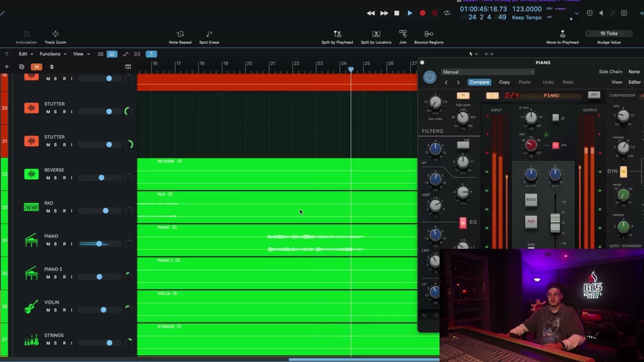Click the REVERSE track audio waveform icon
Viewport: 644px width, 362px height.
(x=31, y=174)
